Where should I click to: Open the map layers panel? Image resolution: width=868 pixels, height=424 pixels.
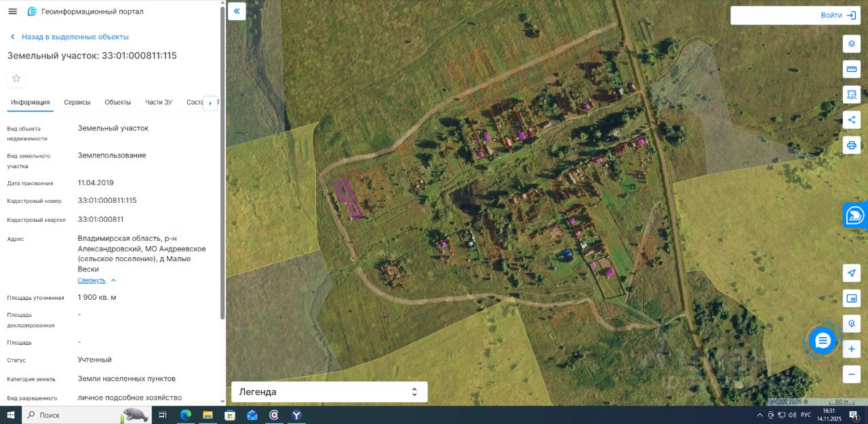tap(852, 43)
